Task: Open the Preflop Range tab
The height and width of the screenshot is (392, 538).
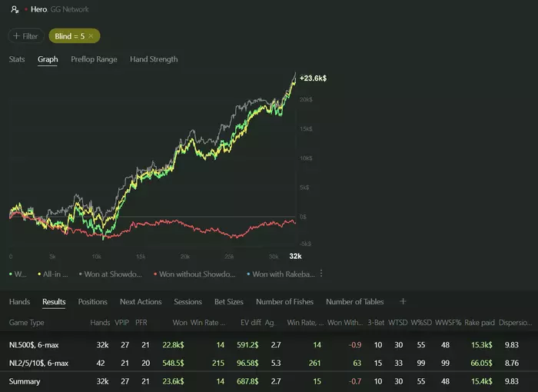Action: click(94, 59)
